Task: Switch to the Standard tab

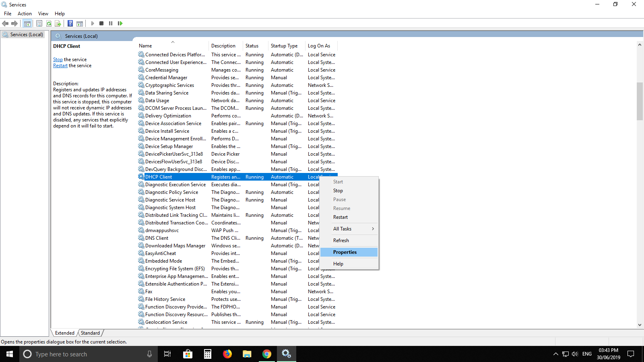Action: 90,333
